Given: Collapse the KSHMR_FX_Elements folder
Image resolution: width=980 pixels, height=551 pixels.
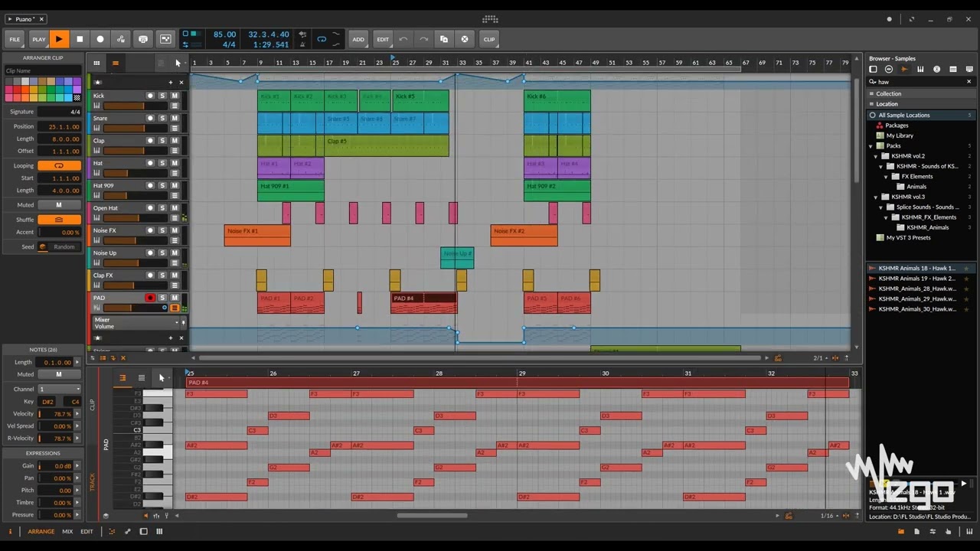Looking at the screenshot, I should tap(887, 217).
